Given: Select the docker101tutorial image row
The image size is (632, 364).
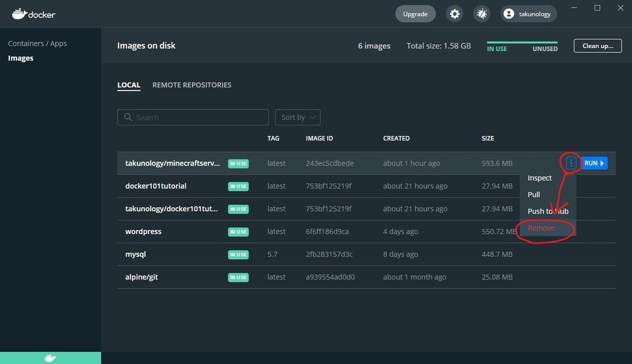Looking at the screenshot, I should [x=366, y=186].
